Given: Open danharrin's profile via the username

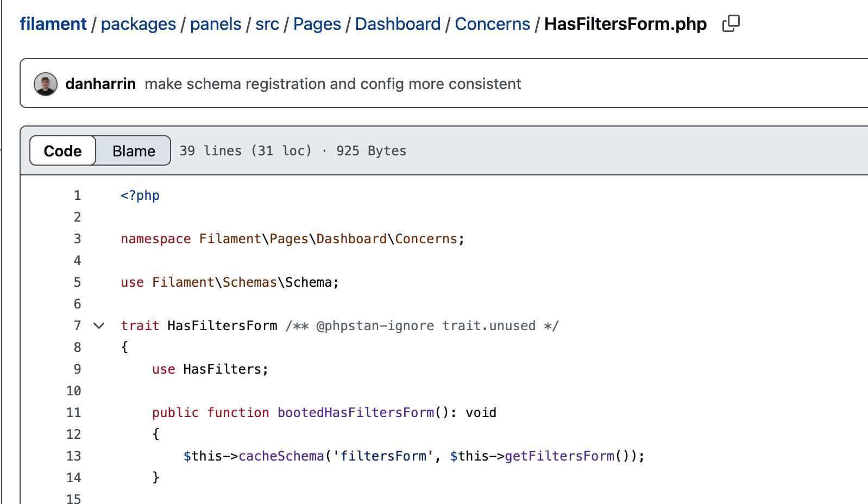Looking at the screenshot, I should [100, 84].
